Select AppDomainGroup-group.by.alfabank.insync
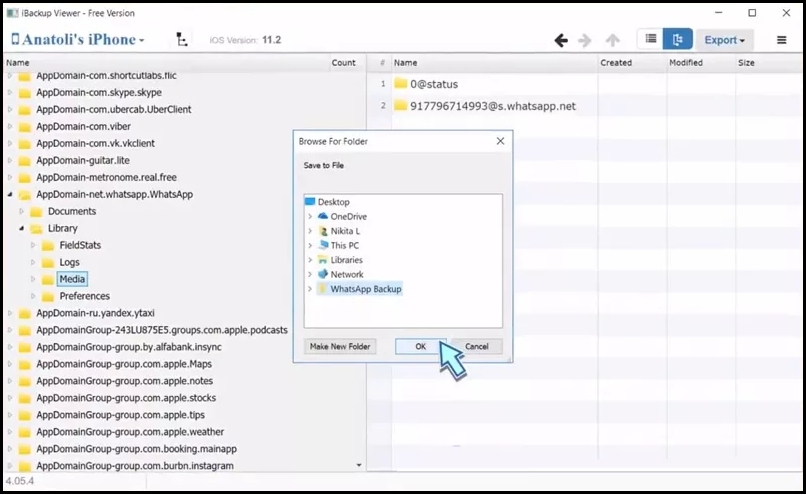 tap(129, 347)
